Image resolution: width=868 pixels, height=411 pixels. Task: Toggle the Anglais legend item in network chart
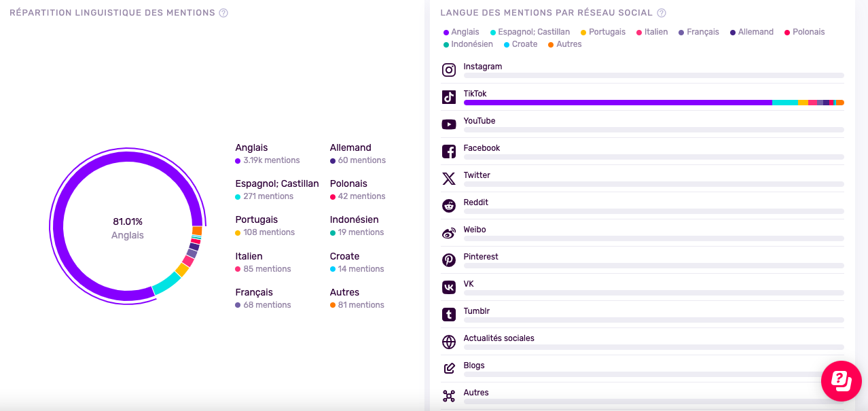[x=461, y=32]
